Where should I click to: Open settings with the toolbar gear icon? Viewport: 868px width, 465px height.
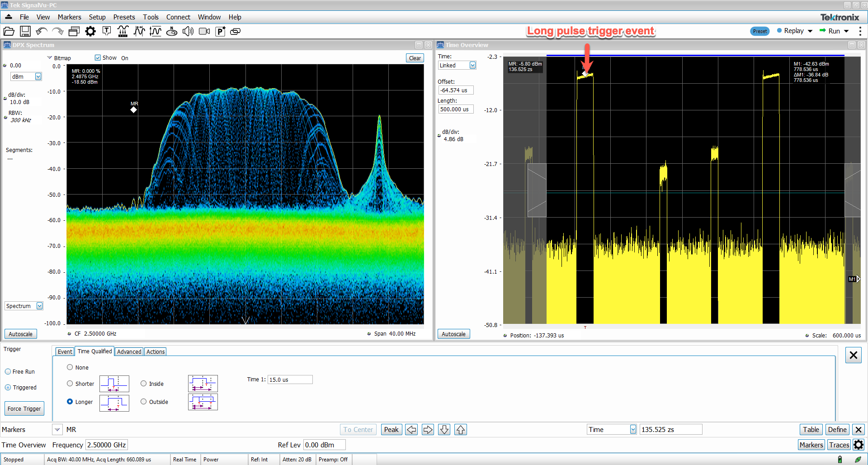pos(90,31)
